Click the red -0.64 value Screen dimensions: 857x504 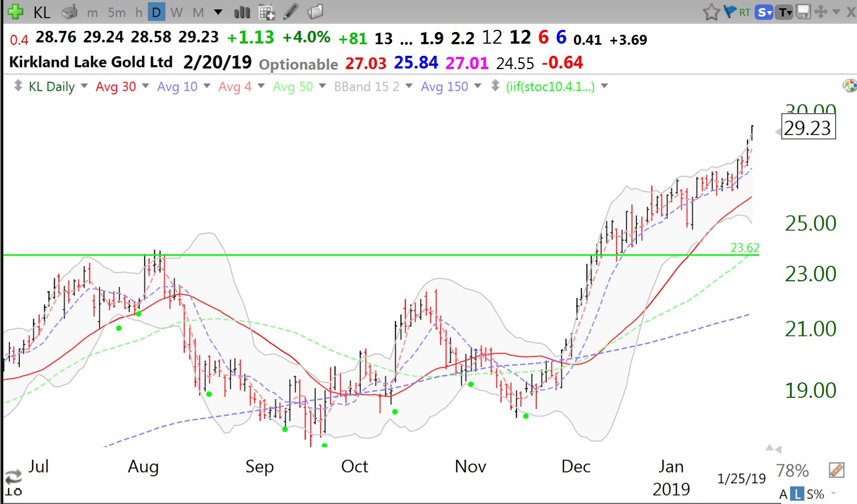coord(562,63)
